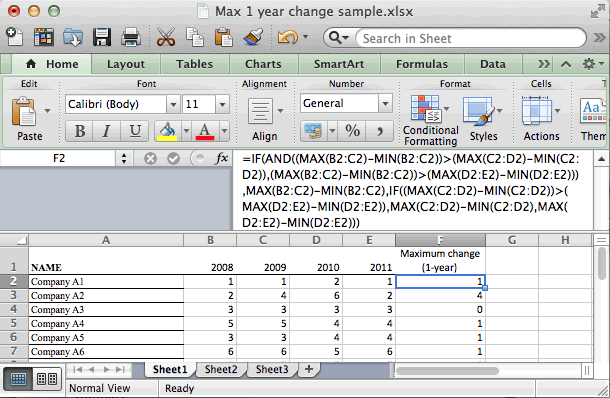The image size is (610, 398).
Task: Open the Align options dropdown arrow
Action: pyautogui.click(x=280, y=111)
